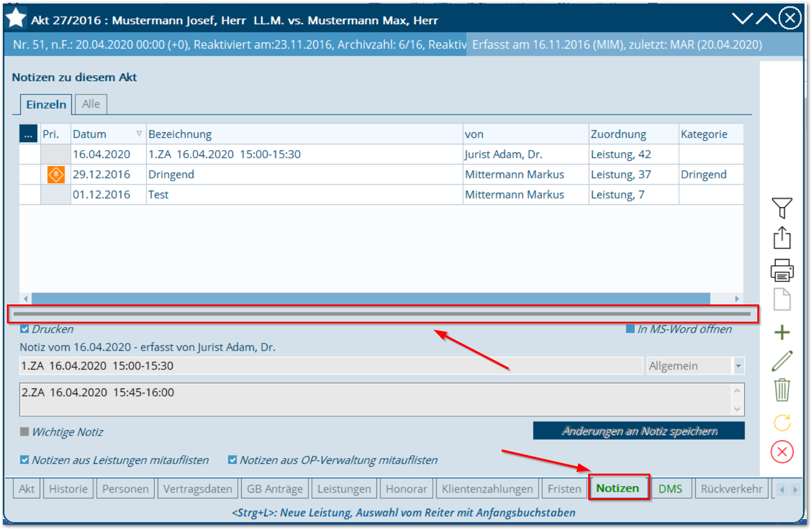
Task: Click the down chevron in title bar
Action: pyautogui.click(x=742, y=18)
